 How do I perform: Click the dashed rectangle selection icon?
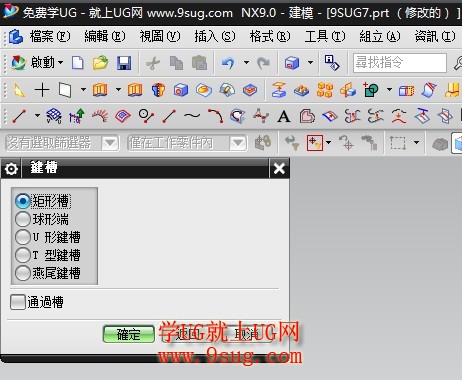coord(398,143)
